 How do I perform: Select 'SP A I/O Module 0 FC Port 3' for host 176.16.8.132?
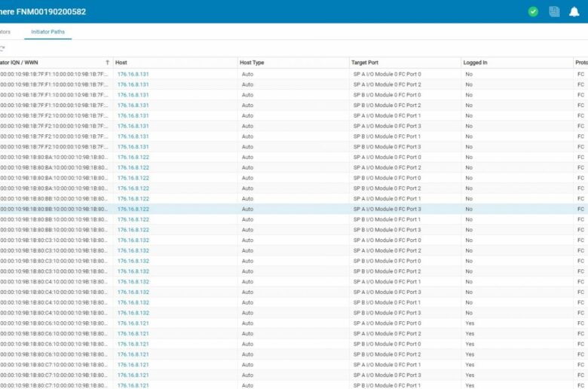[x=387, y=293]
